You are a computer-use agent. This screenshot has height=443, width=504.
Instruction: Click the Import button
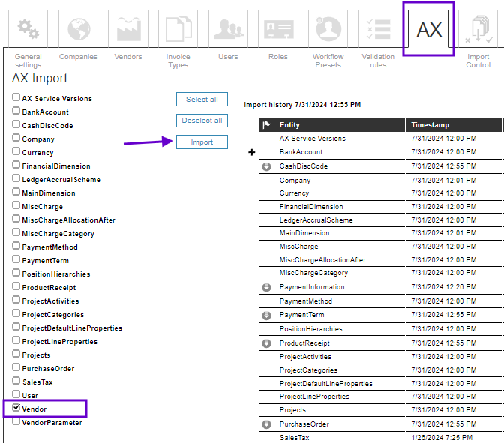pos(202,142)
